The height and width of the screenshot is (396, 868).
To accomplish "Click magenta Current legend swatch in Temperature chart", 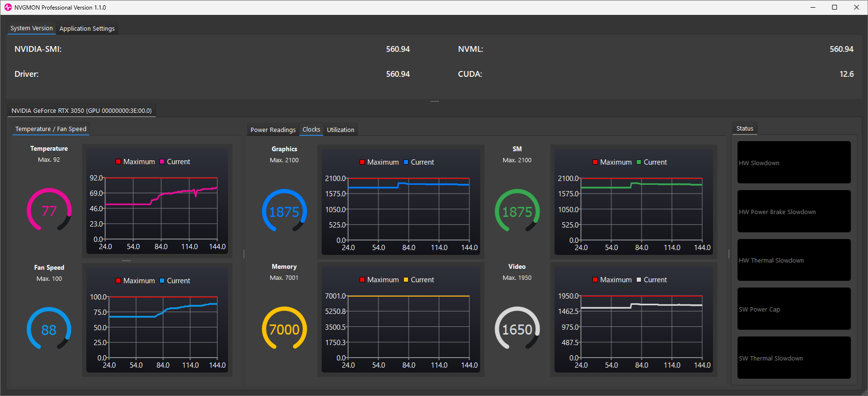I will [x=162, y=162].
